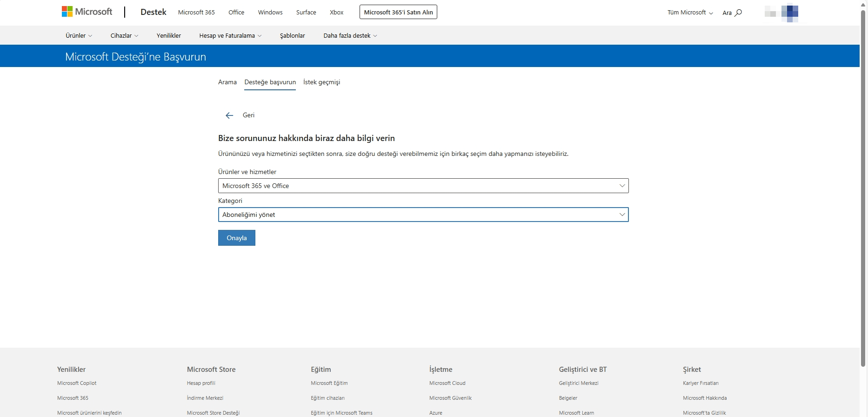Open İndirme Merkezi footer link
The width and height of the screenshot is (868, 417).
coord(205,398)
